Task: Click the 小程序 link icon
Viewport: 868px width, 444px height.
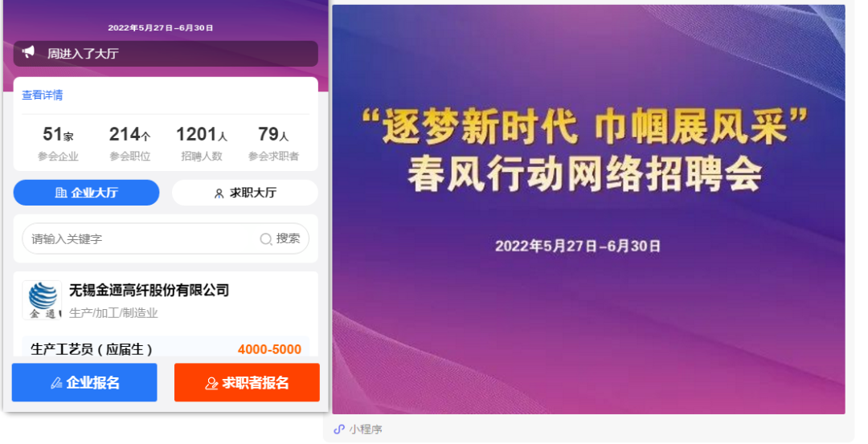Action: [339, 429]
